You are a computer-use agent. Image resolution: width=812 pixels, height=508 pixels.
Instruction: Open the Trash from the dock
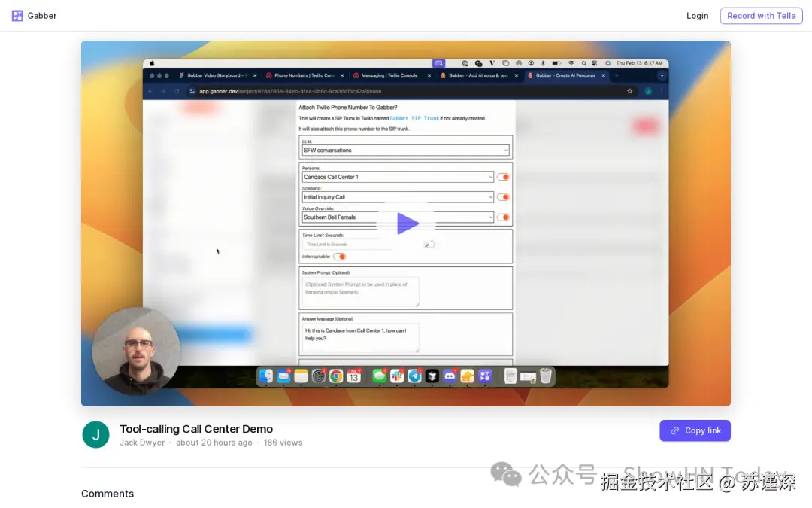547,376
